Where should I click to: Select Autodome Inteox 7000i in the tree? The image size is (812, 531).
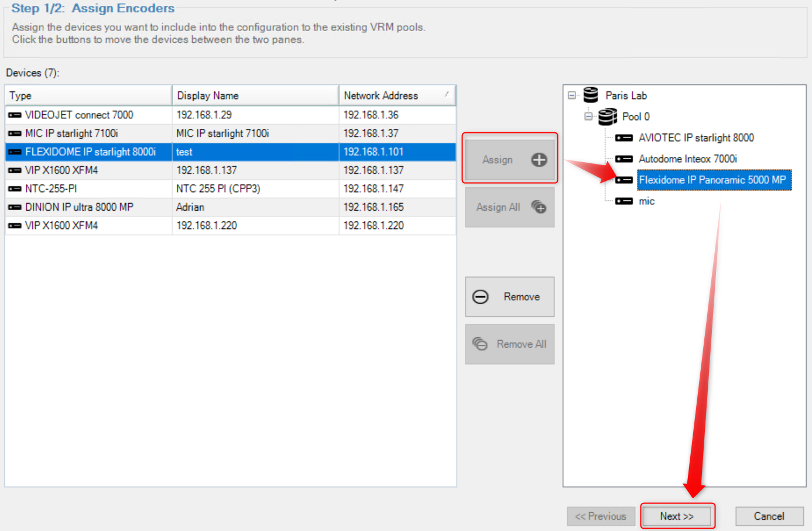687,159
